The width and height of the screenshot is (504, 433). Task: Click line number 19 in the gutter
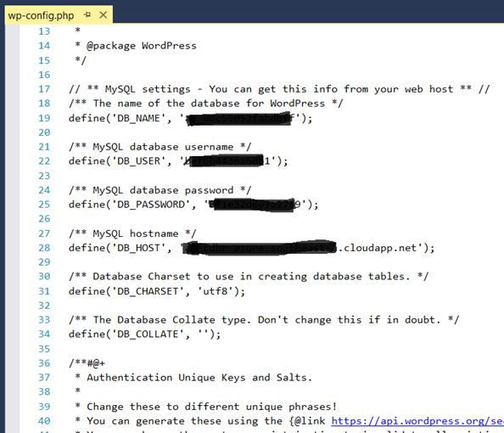click(x=44, y=118)
